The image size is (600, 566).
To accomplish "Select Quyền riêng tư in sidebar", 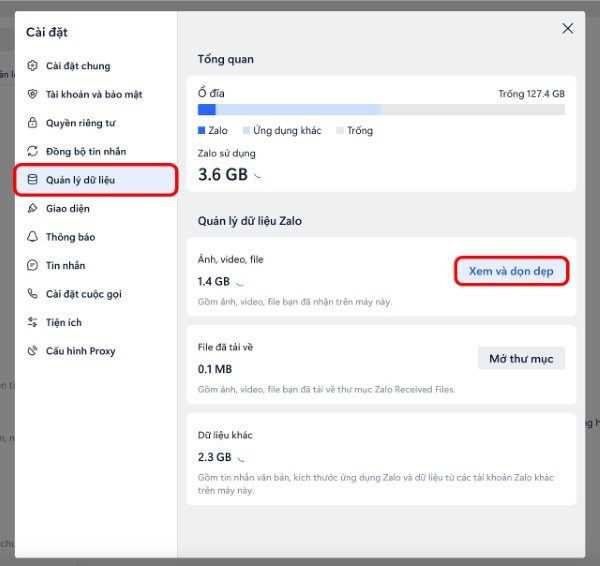I will click(79, 123).
